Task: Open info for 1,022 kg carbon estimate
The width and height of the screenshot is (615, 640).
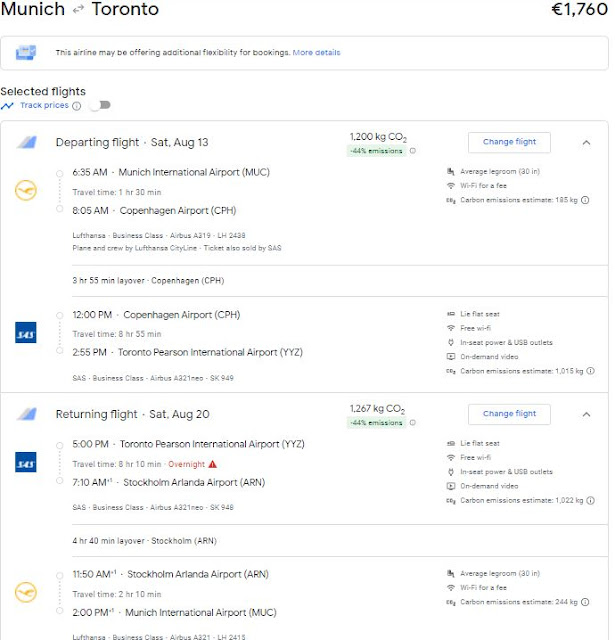Action: point(590,500)
